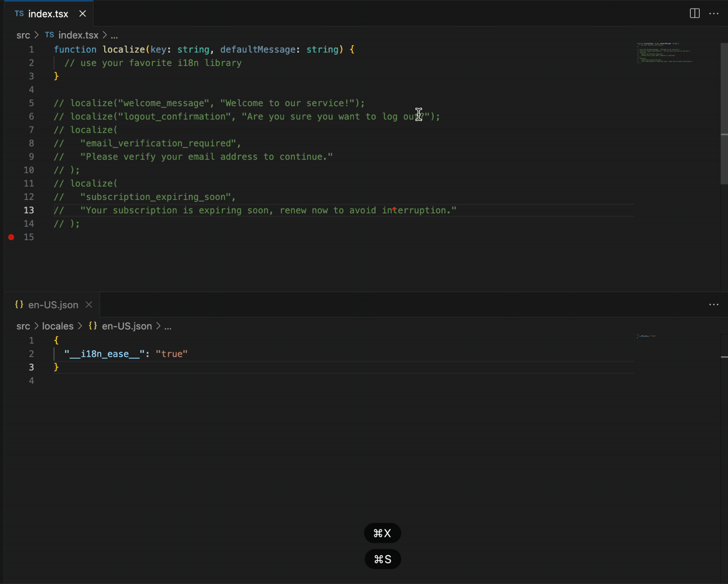Click the JSON braces icon on the en-US.json tab
Viewport: 728px width, 584px height.
pos(19,305)
